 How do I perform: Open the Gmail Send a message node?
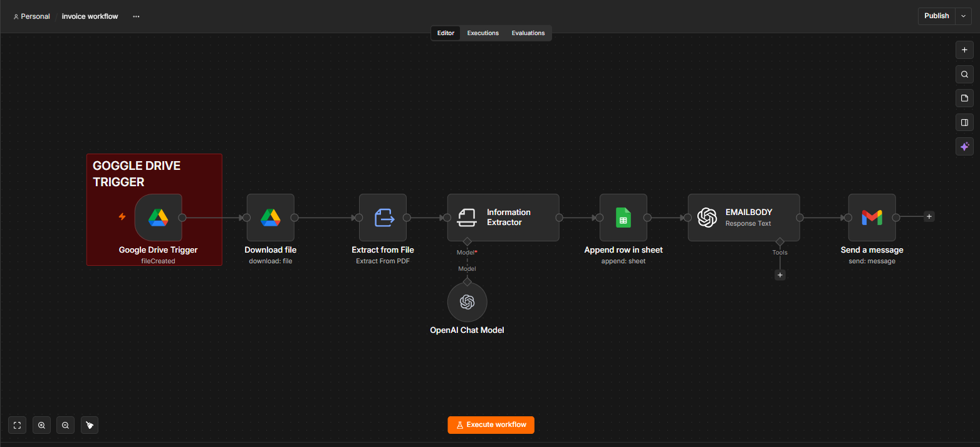[872, 218]
